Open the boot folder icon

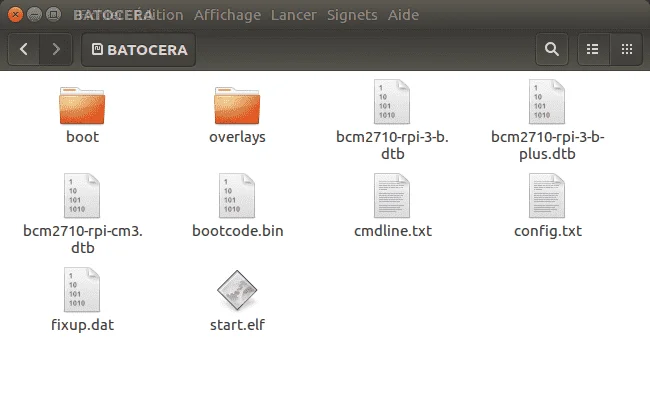(x=82, y=105)
